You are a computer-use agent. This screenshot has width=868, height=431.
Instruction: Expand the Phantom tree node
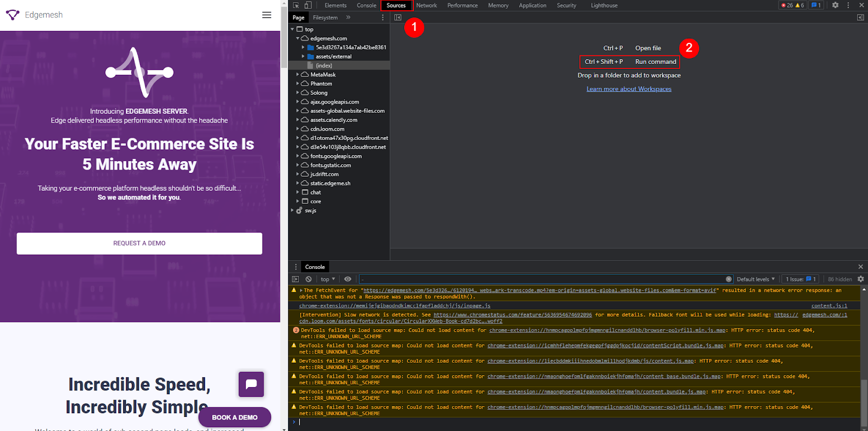297,83
